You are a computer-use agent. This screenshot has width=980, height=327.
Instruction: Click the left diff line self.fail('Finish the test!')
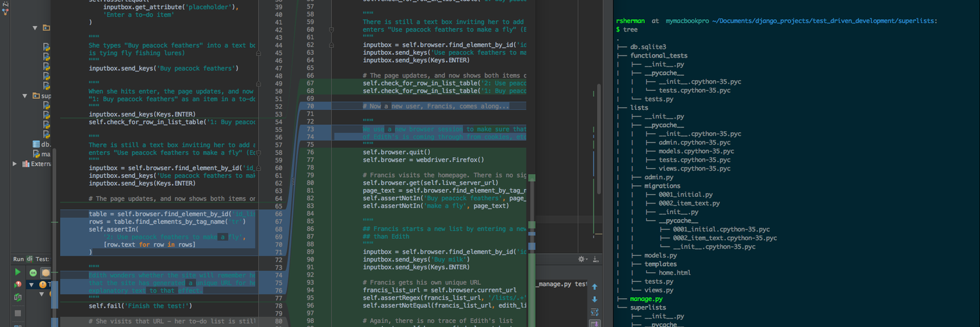[140, 305]
